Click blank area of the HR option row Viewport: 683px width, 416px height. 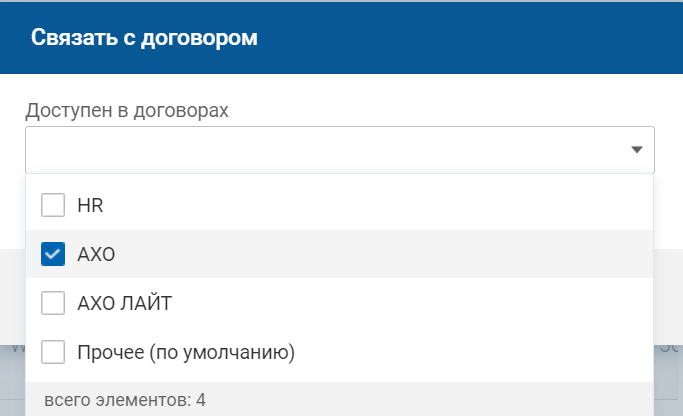tap(400, 206)
